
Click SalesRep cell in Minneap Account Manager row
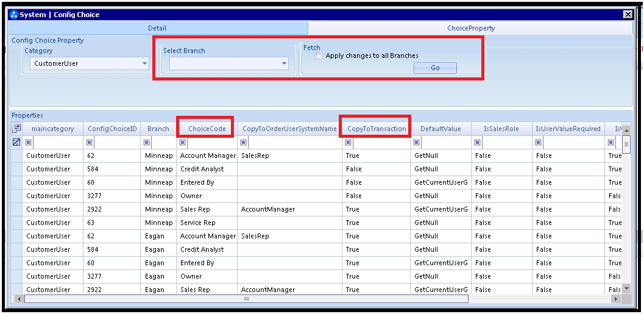289,155
